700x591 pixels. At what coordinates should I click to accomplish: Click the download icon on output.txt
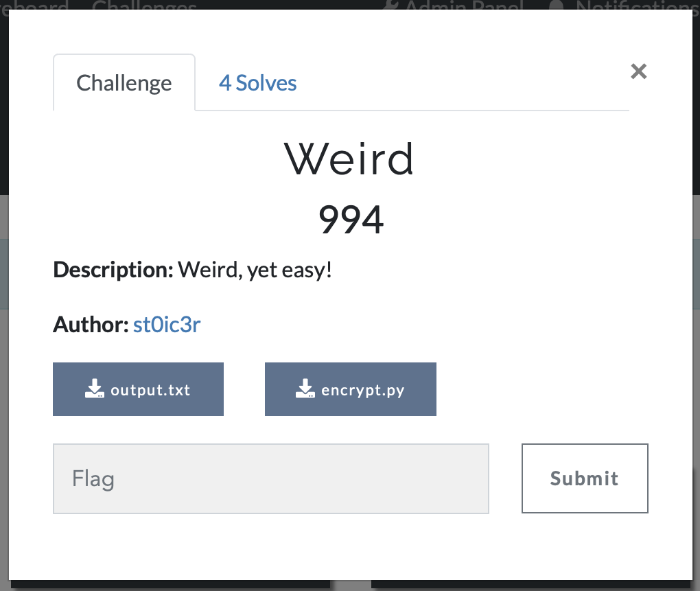95,389
